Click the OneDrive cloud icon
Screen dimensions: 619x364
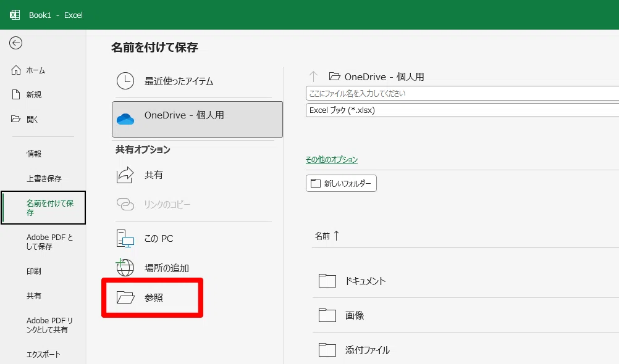tap(125, 118)
